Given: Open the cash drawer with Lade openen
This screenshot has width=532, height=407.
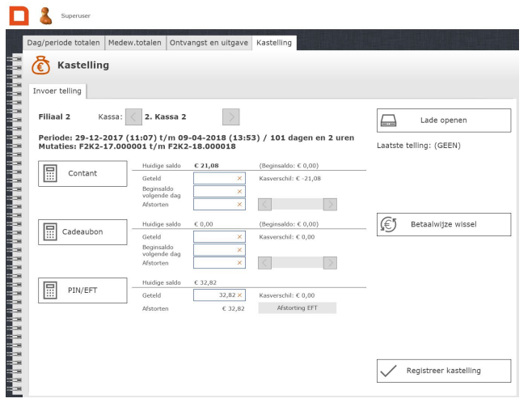Looking at the screenshot, I should (444, 120).
